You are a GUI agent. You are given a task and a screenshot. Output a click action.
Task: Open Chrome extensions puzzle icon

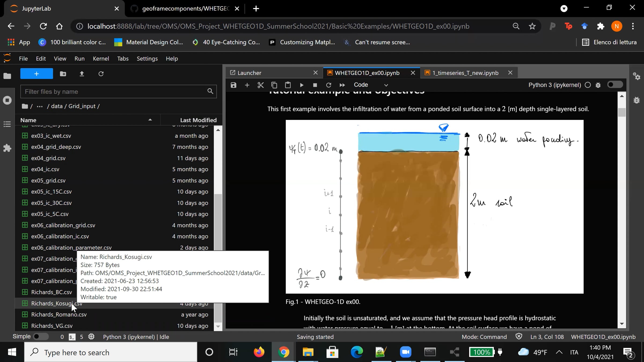pos(601,26)
